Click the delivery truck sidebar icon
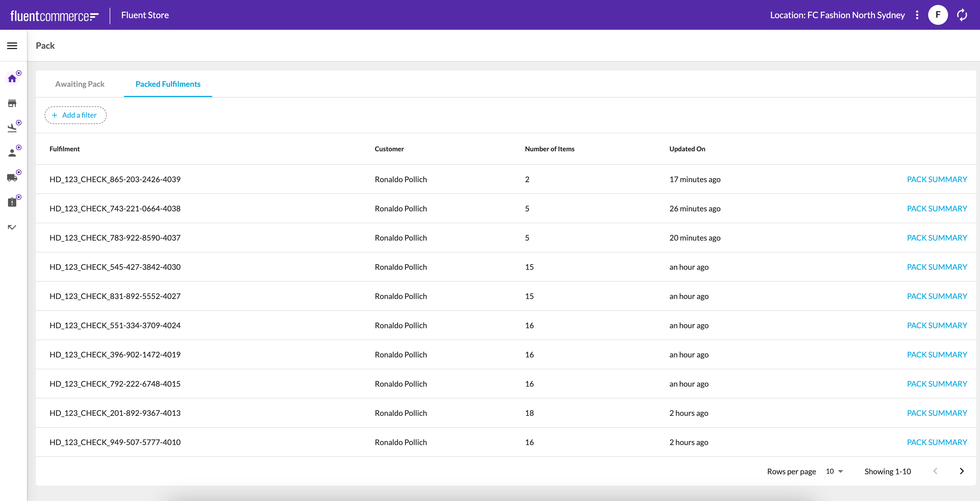Image resolution: width=980 pixels, height=501 pixels. [12, 178]
